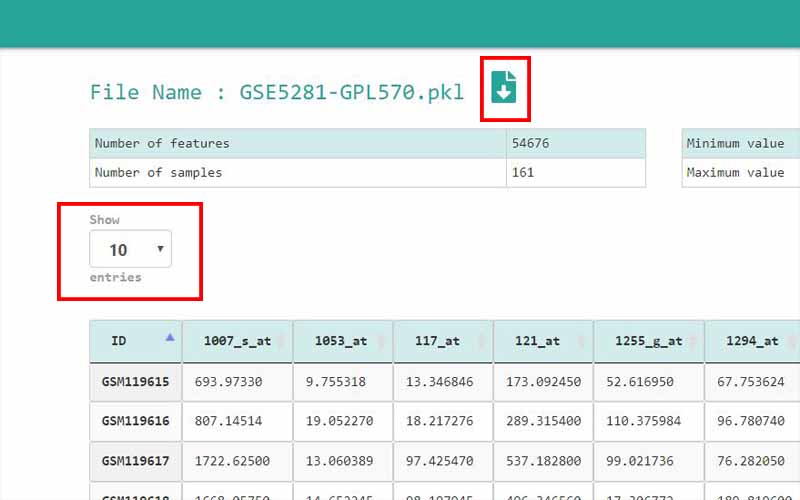Click sort icon in 1053_at column
This screenshot has width=800, height=500.
[x=381, y=341]
